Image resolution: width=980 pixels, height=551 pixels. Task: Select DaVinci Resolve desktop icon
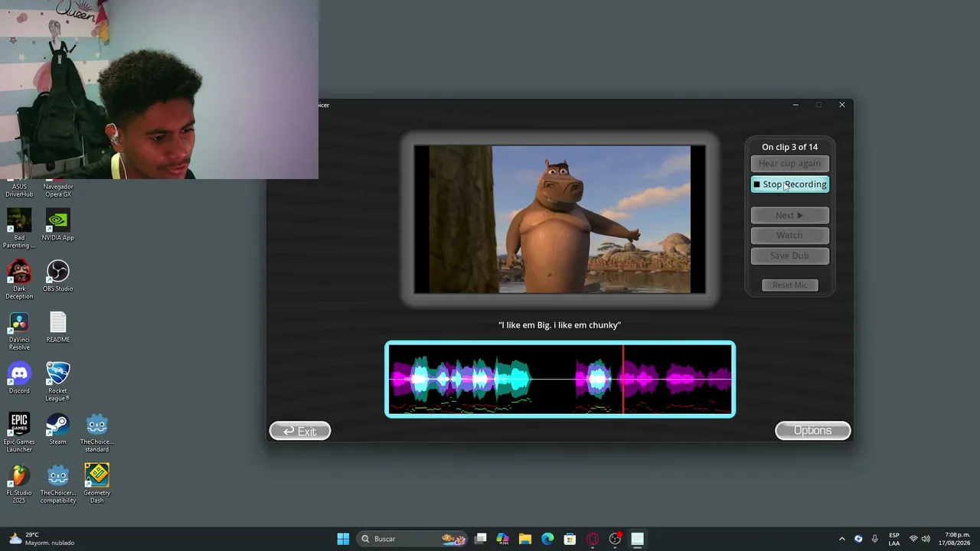tap(19, 330)
